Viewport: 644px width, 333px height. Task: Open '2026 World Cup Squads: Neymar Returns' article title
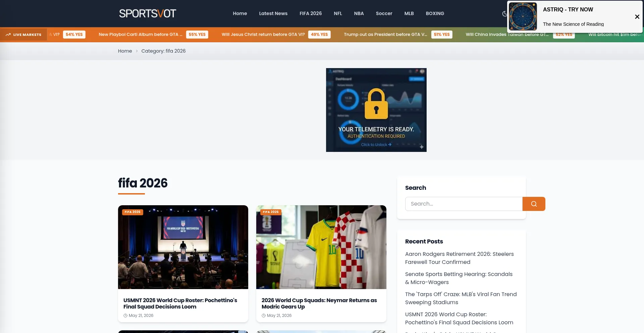tap(319, 303)
